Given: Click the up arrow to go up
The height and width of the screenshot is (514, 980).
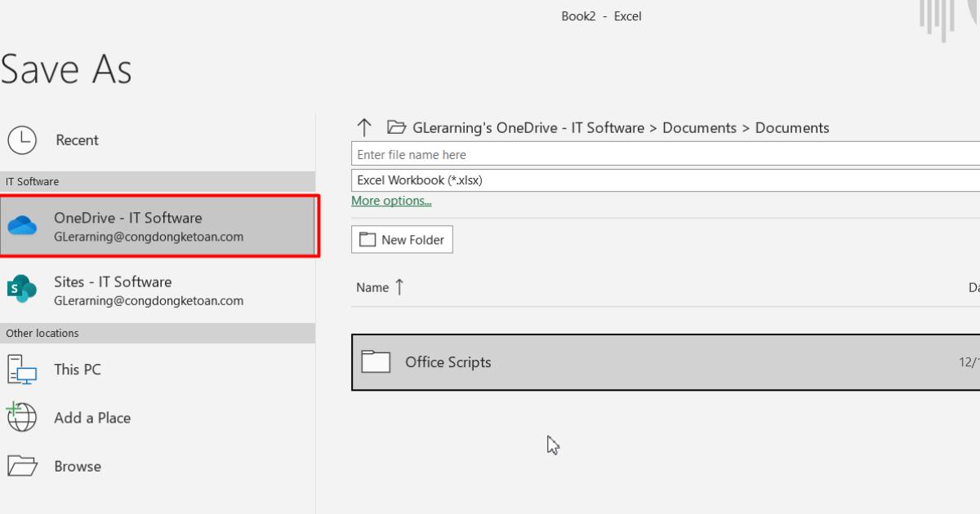Looking at the screenshot, I should (363, 127).
